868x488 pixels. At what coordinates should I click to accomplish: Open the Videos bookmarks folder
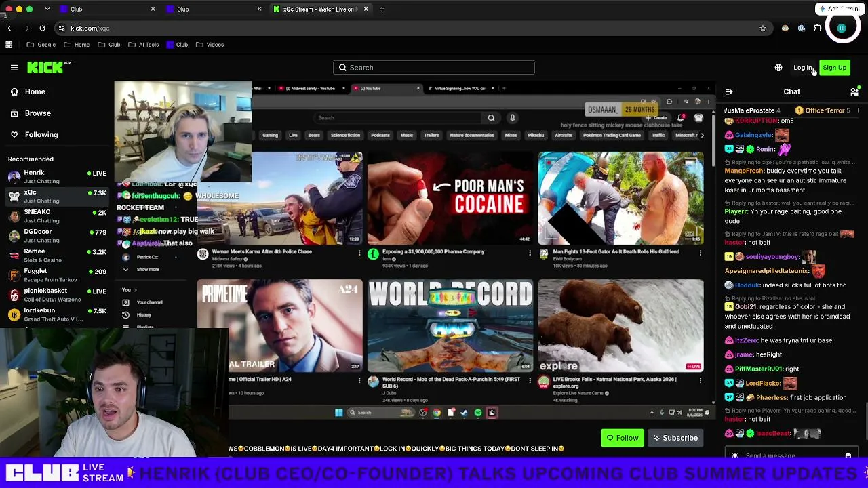coord(210,45)
